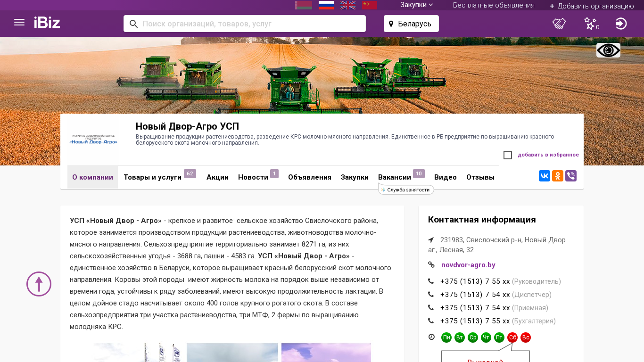Screen dimensions: 644x362
Task: Select Russian language flag
Action: click(326, 5)
